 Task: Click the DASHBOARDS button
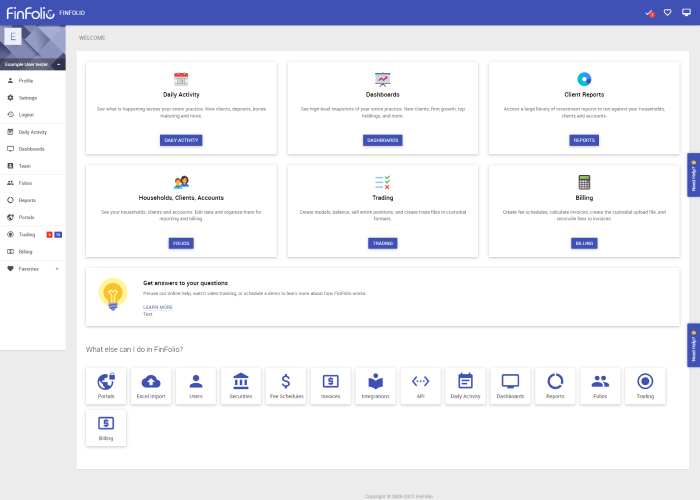(x=383, y=140)
